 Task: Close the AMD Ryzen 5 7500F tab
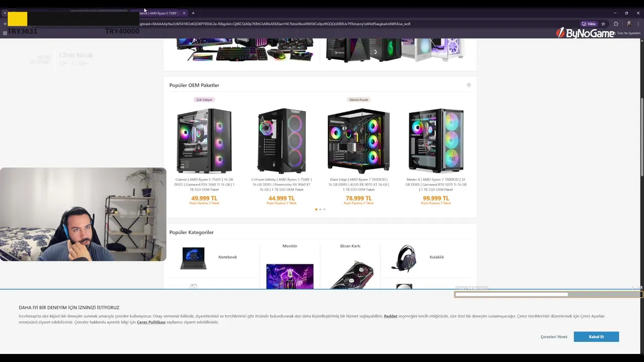[184, 13]
